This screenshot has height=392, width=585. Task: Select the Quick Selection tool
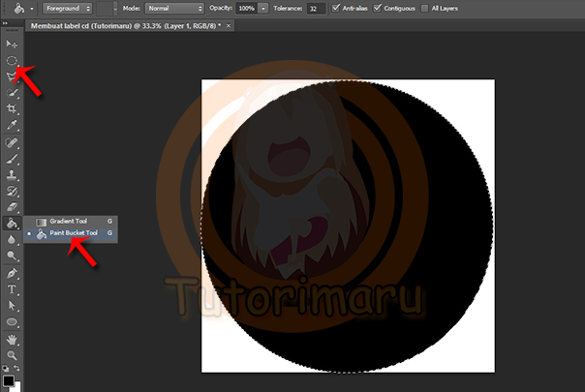[12, 93]
